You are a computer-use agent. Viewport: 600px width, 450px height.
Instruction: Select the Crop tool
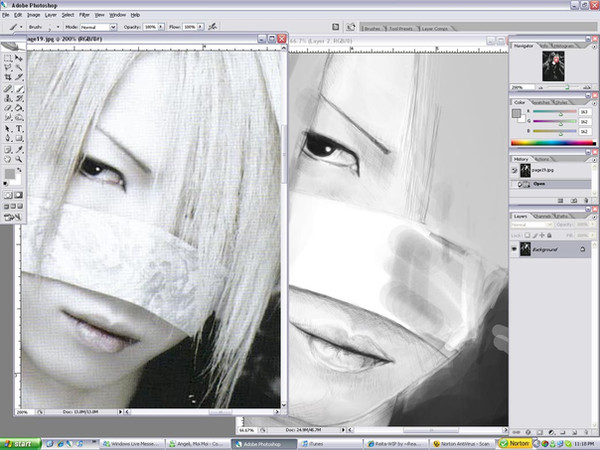point(8,77)
